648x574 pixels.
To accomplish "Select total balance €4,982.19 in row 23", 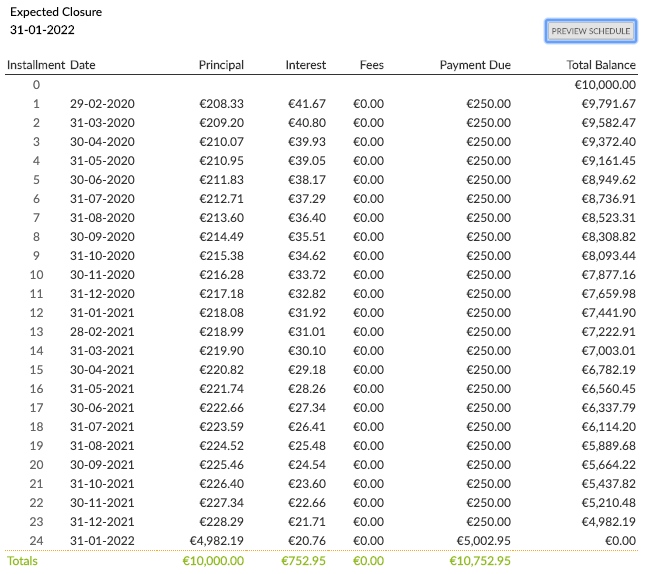I will point(608,522).
